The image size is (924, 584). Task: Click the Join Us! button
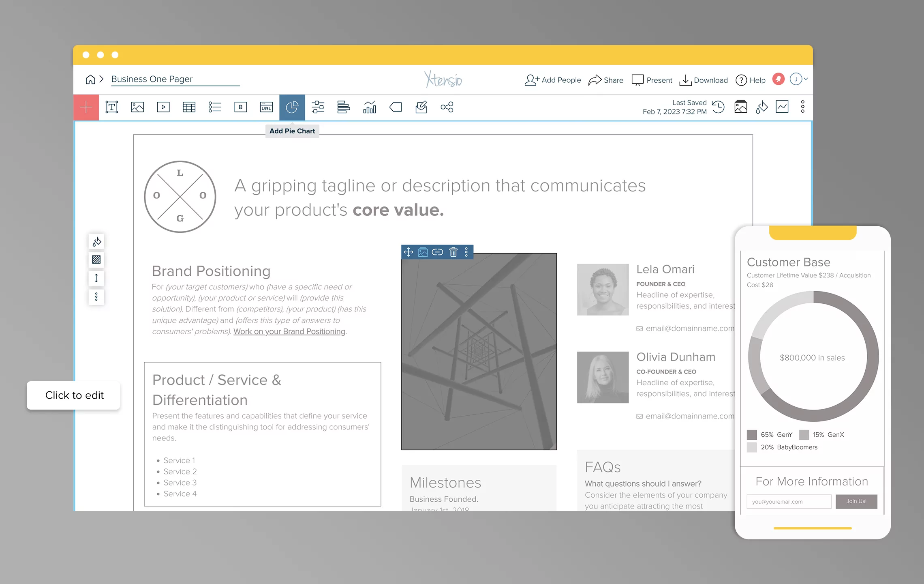[x=856, y=501]
